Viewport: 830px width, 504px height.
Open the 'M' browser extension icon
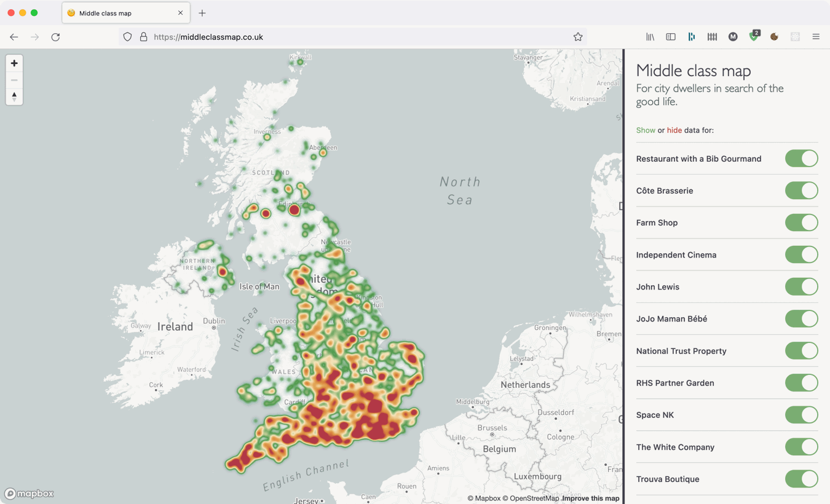pos(733,37)
